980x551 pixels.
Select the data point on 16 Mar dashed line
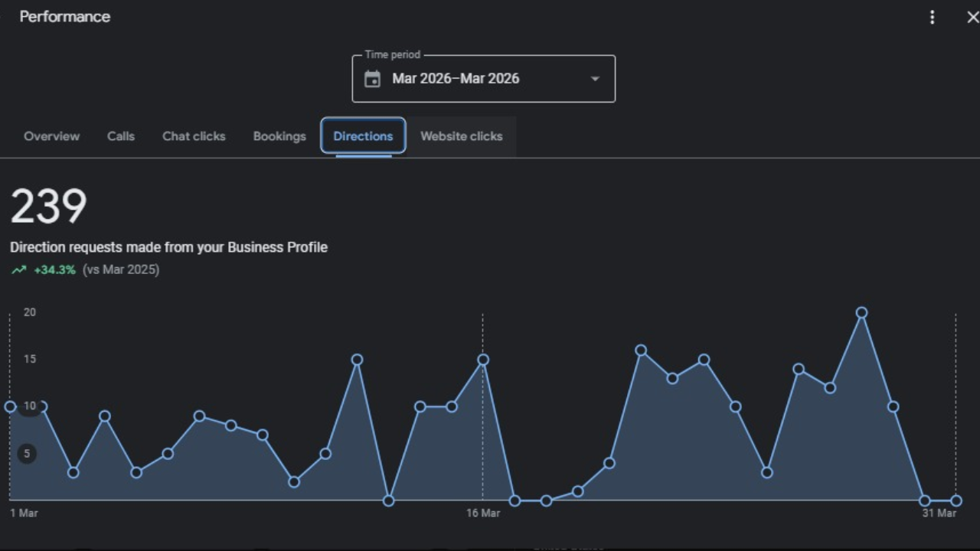[483, 360]
